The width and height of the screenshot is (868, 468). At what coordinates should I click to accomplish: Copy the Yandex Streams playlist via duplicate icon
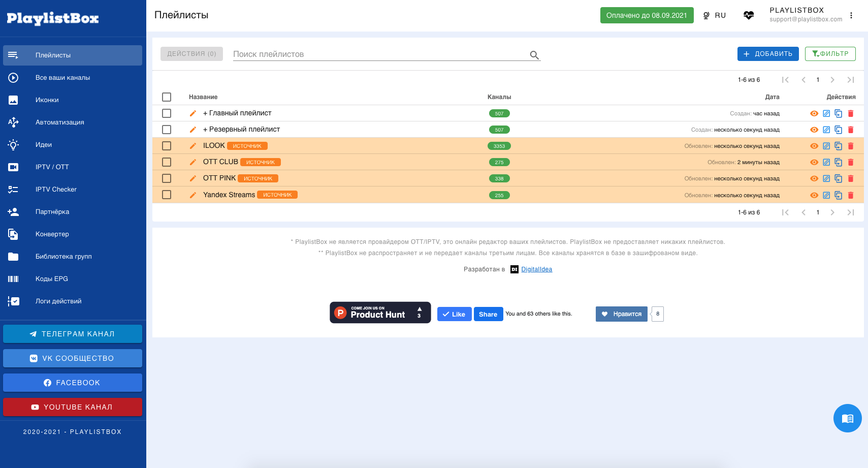tap(839, 195)
